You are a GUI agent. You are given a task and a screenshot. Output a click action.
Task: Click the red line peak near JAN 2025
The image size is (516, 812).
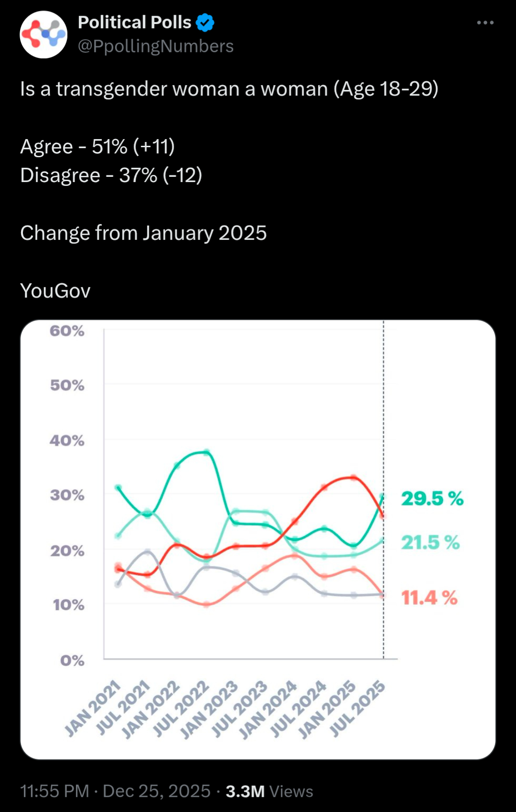(353, 477)
